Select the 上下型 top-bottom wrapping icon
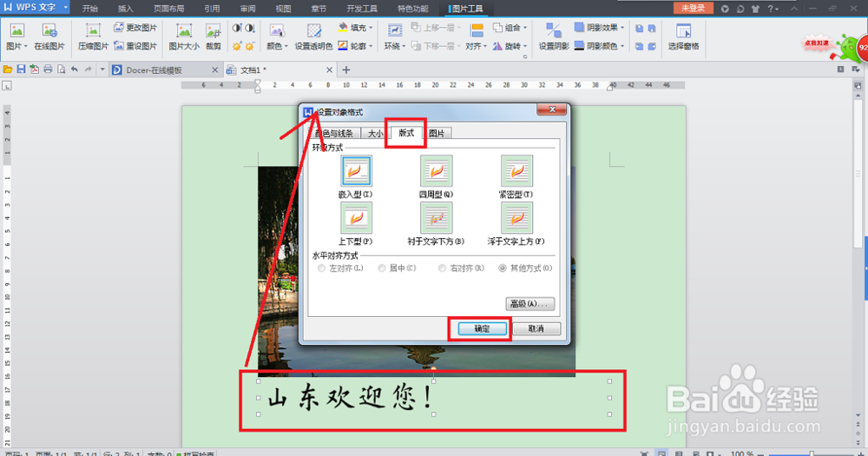This screenshot has height=456, width=868. pyautogui.click(x=356, y=218)
